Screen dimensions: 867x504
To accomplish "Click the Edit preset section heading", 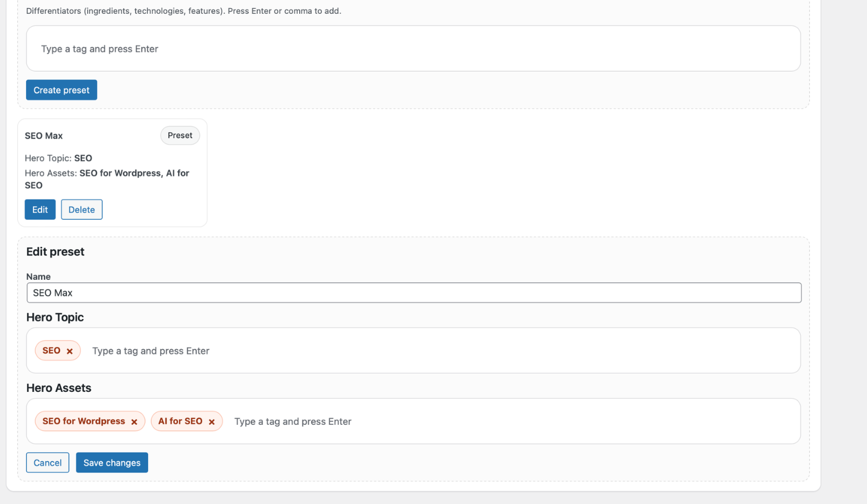I will click(x=55, y=251).
